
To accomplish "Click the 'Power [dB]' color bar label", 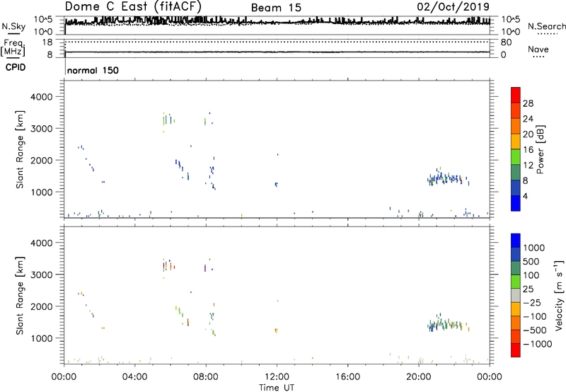I will pyautogui.click(x=541, y=149).
